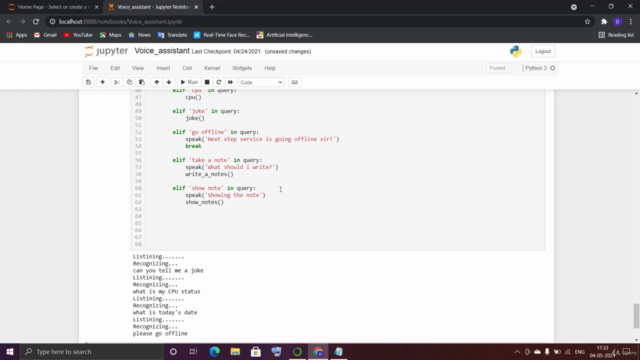Open the YouTube bookmark

(x=78, y=35)
